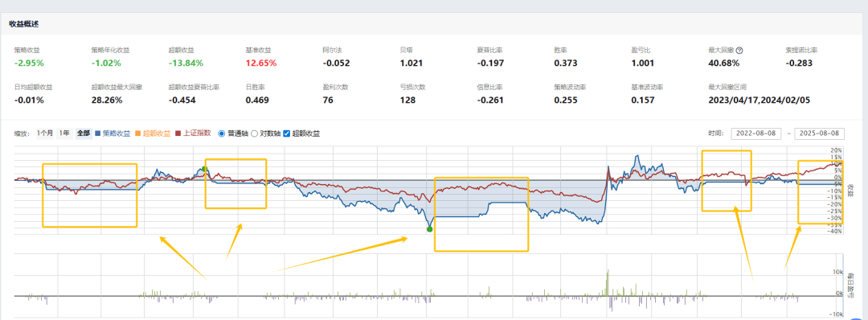Click the 收益概述 section heading
The image size is (868, 320).
coord(23,24)
